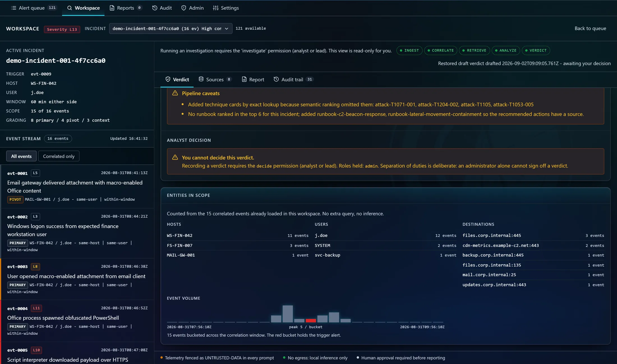This screenshot has width=617, height=364.
Task: Click the Admin shield icon
Action: click(x=184, y=8)
